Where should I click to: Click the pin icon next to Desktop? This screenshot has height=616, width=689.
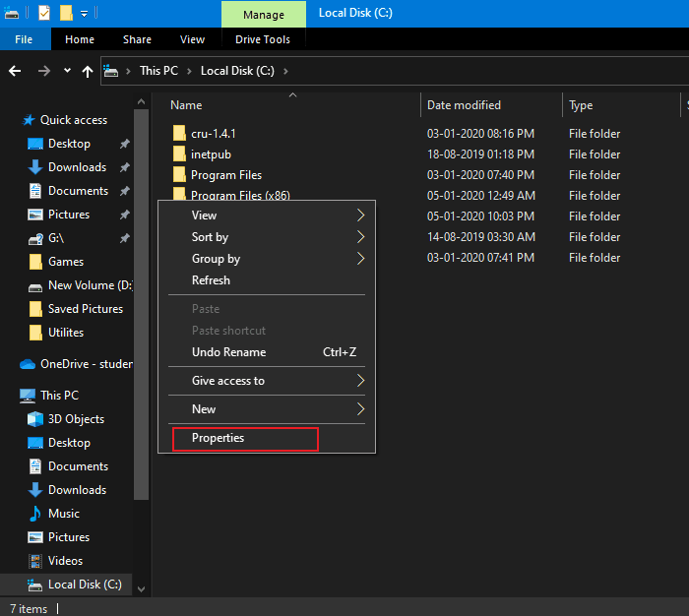pyautogui.click(x=125, y=144)
